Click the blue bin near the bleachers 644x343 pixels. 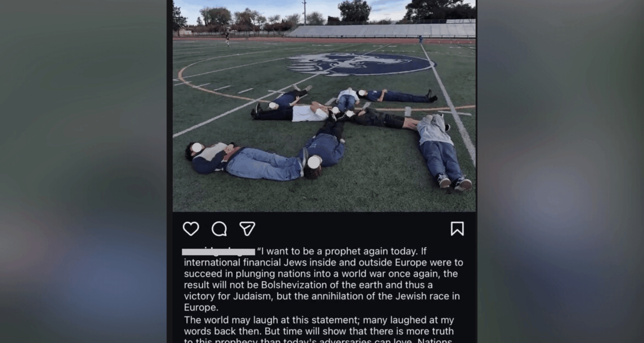click(421, 39)
